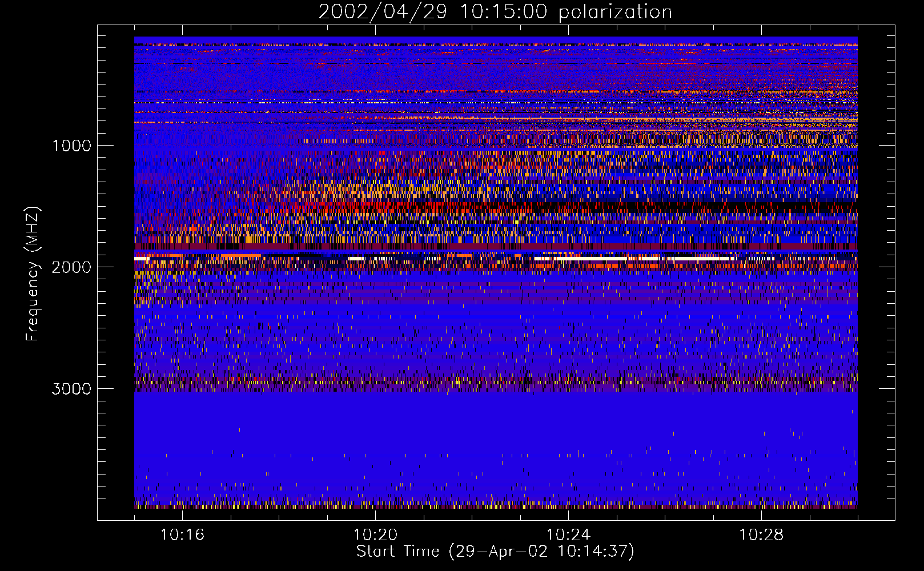Select the 1000 frequency axis label
The height and width of the screenshot is (571, 924).
click(71, 146)
